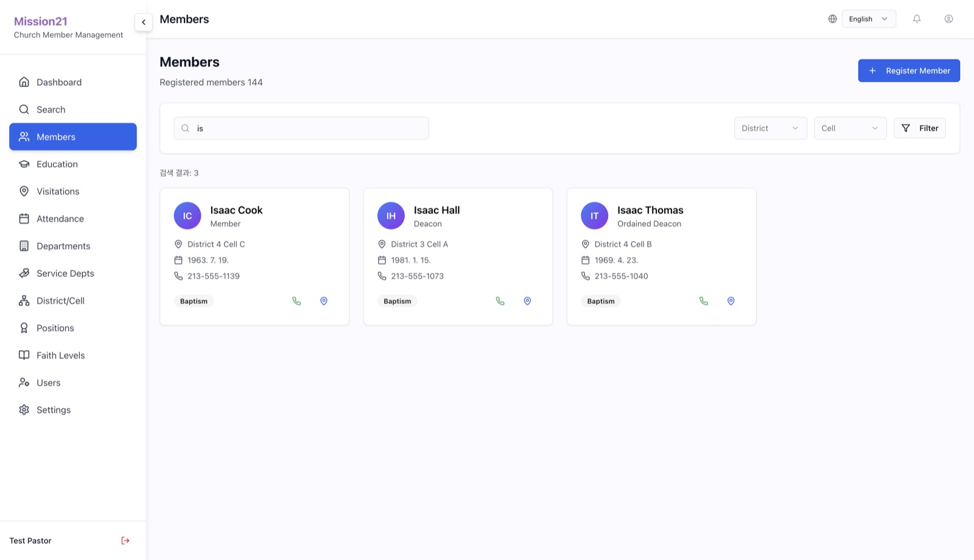Click the Register Member button

coord(909,71)
